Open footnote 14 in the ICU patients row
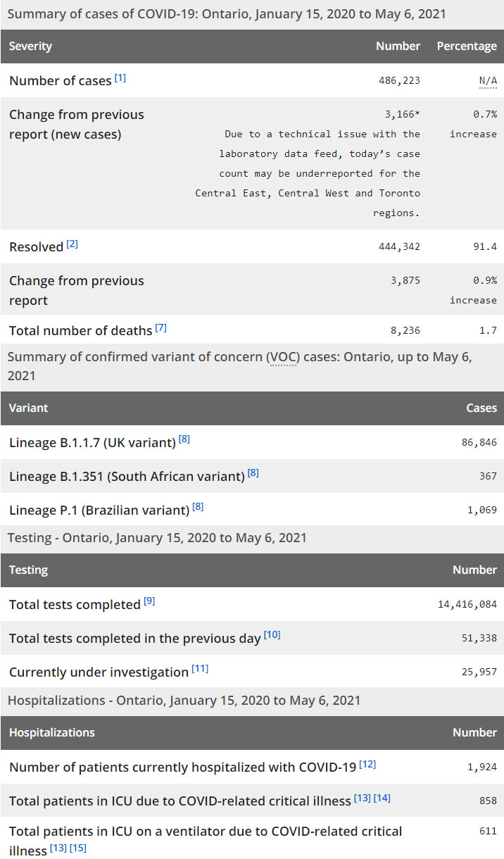The image size is (504, 859). (x=382, y=798)
